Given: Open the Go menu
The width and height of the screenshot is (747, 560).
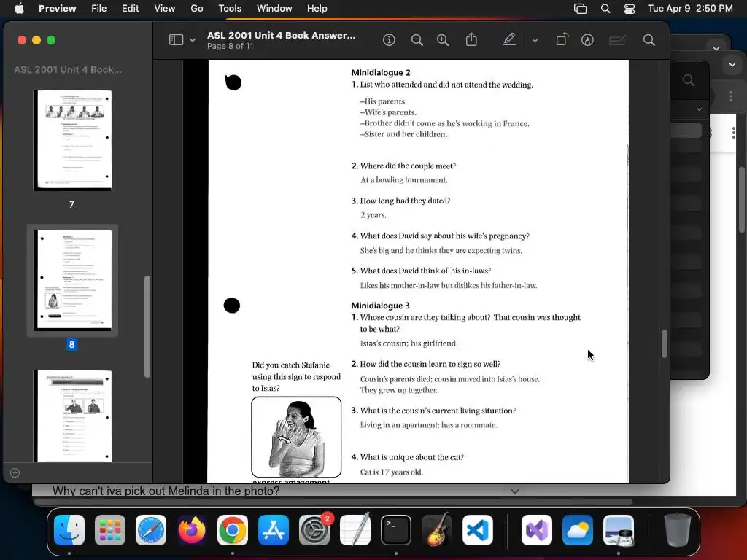Looking at the screenshot, I should 197,8.
